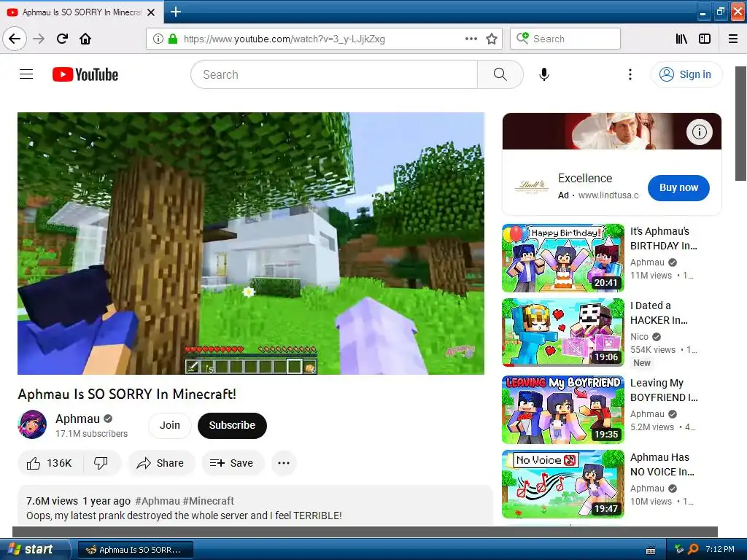The width and height of the screenshot is (747, 560).
Task: Click the #Minecraft hashtag
Action: pos(208,501)
